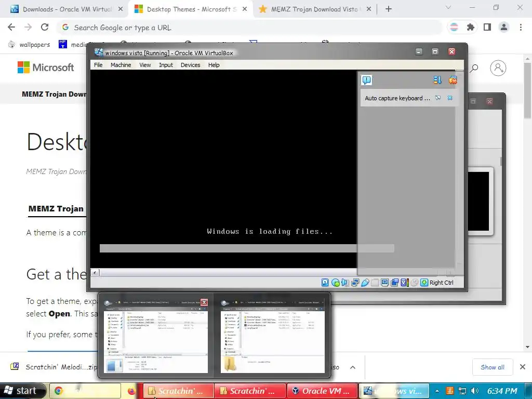Toggle the notification center speech bubble icon
The width and height of the screenshot is (532, 399).
pyautogui.click(x=367, y=80)
